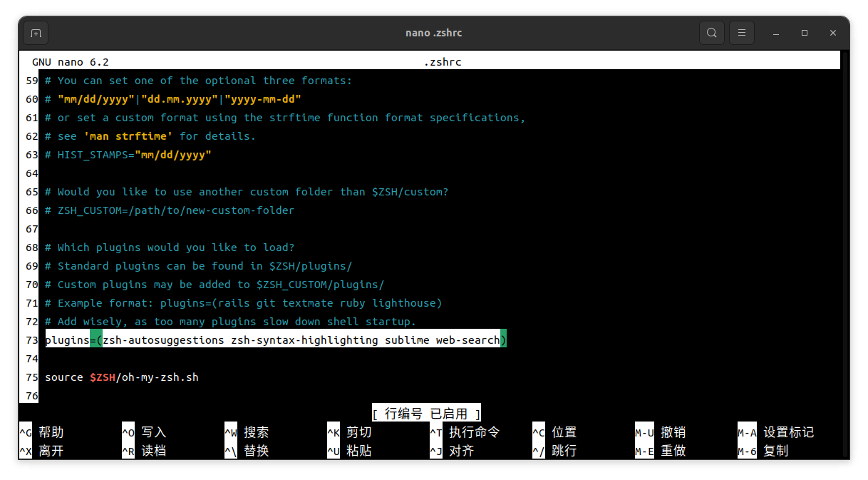The width and height of the screenshot is (868, 480).
Task: Click line number 73 in the gutter
Action: tap(31, 340)
